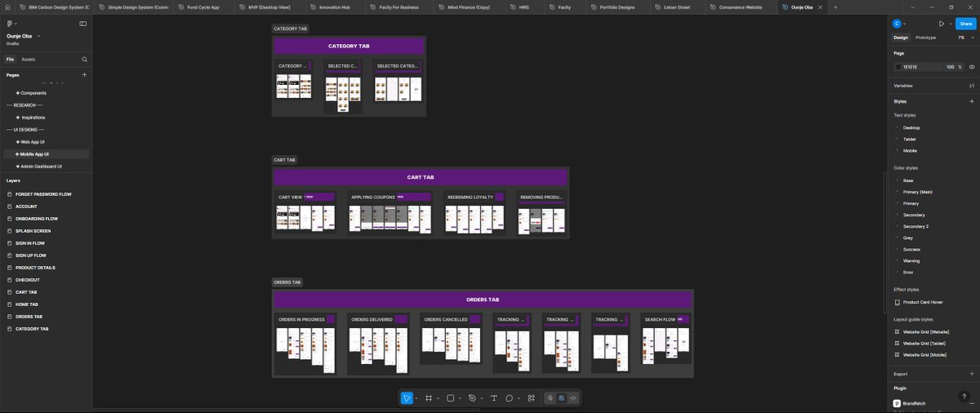Open the frame tools dropdown arrow
This screenshot has width=980, height=413.
coord(439,398)
